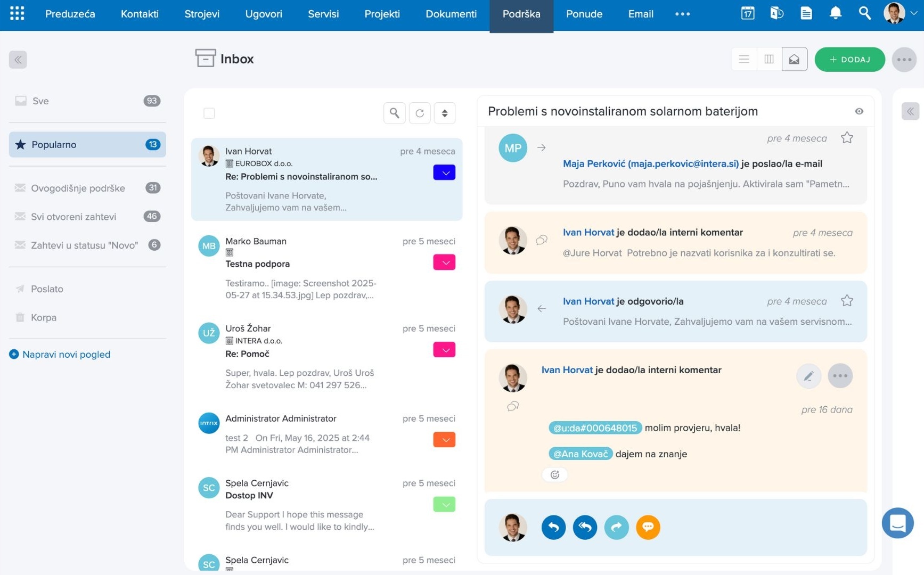Open the calendar icon in top bar
Screen dimensions: 924x575
747,13
